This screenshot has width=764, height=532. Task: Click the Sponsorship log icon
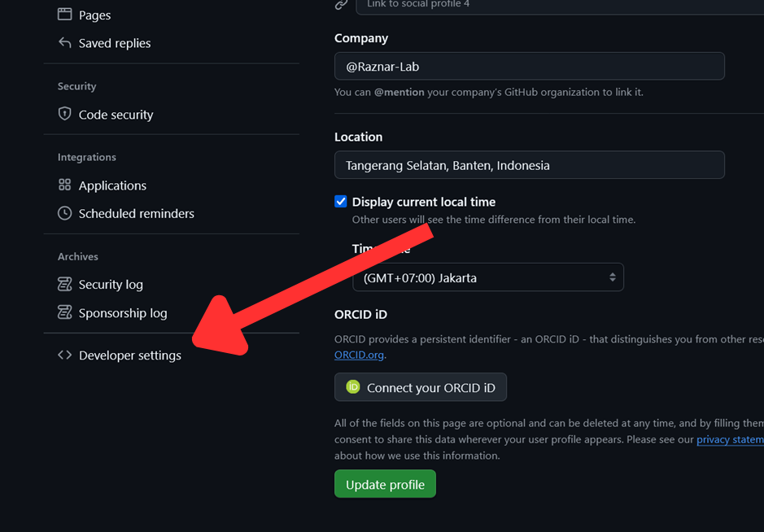(65, 313)
